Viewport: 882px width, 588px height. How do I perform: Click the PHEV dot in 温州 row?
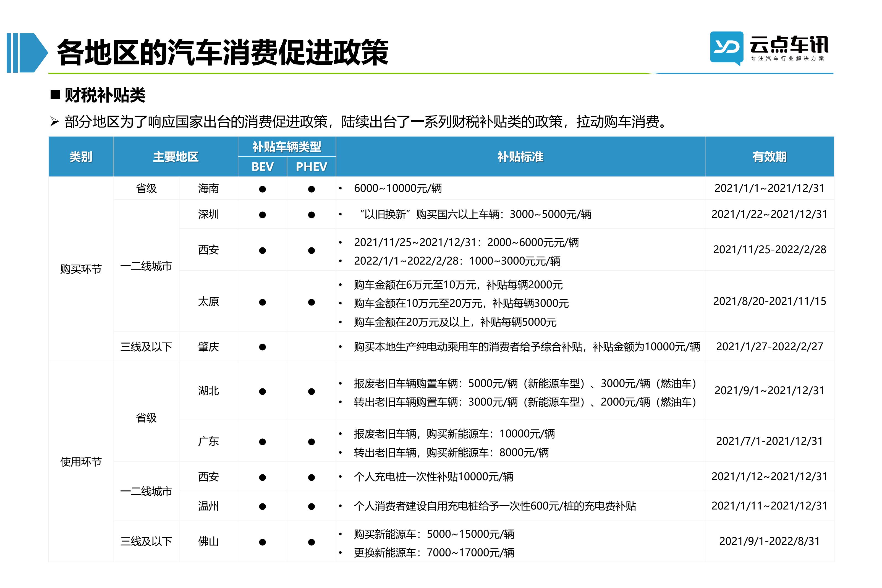click(x=311, y=507)
